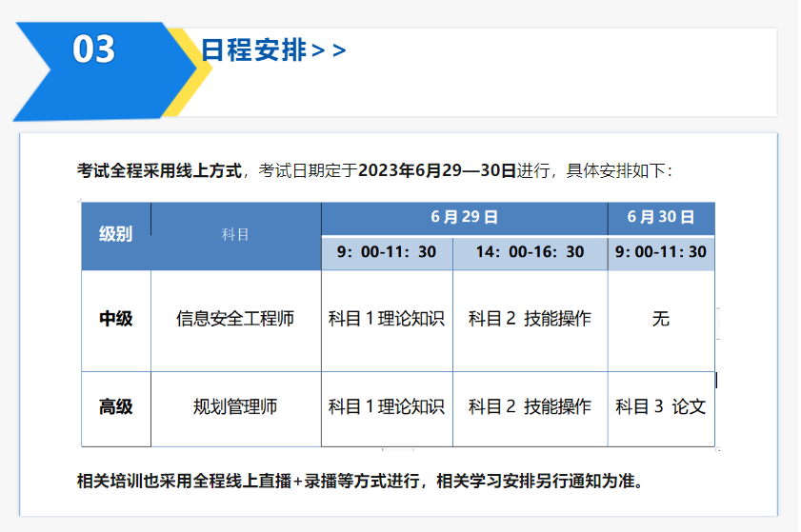Select the "科目3 论文" cell
Screen dimensions: 801x532
pyautogui.click(x=660, y=407)
